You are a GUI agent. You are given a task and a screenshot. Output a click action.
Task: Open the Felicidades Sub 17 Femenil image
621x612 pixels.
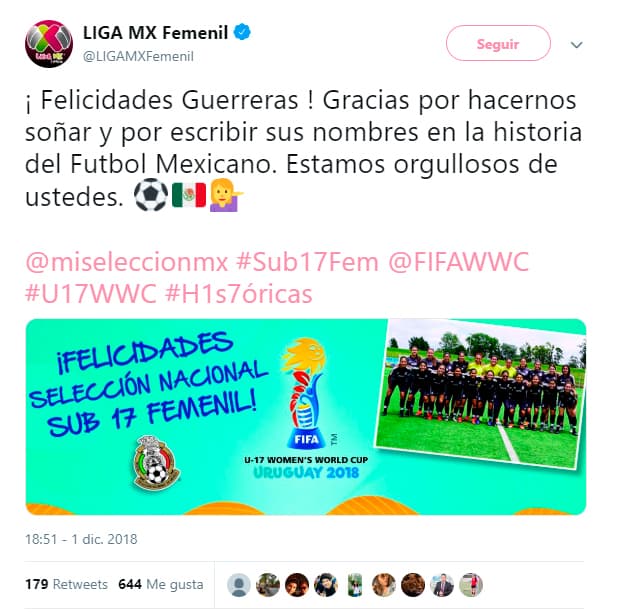coord(306,417)
